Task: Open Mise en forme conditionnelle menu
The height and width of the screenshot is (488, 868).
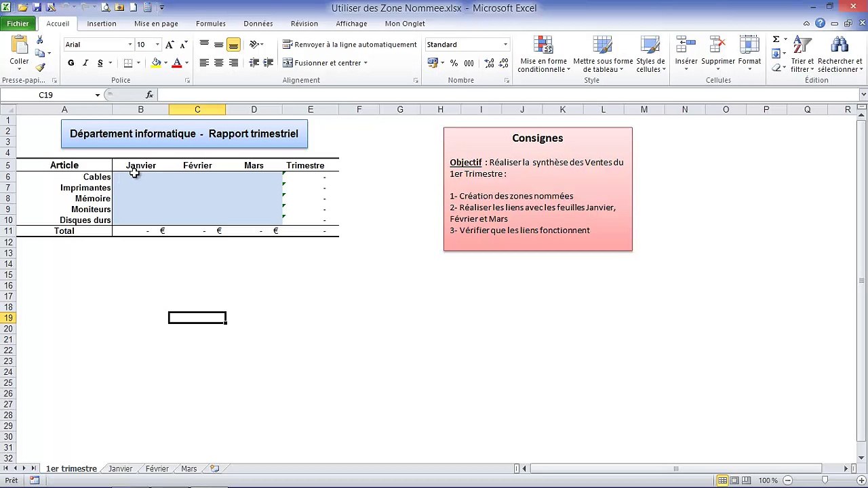Action: tap(543, 54)
